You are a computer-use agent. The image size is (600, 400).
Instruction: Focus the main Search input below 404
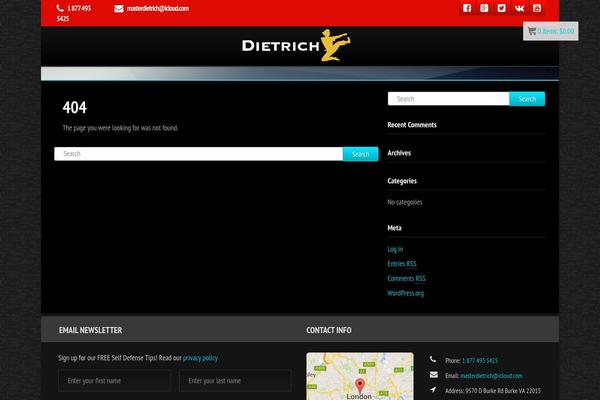pyautogui.click(x=199, y=154)
